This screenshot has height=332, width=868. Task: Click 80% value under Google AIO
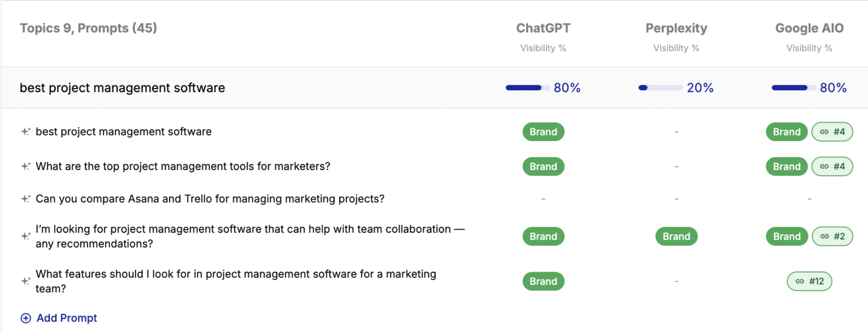[x=834, y=88]
